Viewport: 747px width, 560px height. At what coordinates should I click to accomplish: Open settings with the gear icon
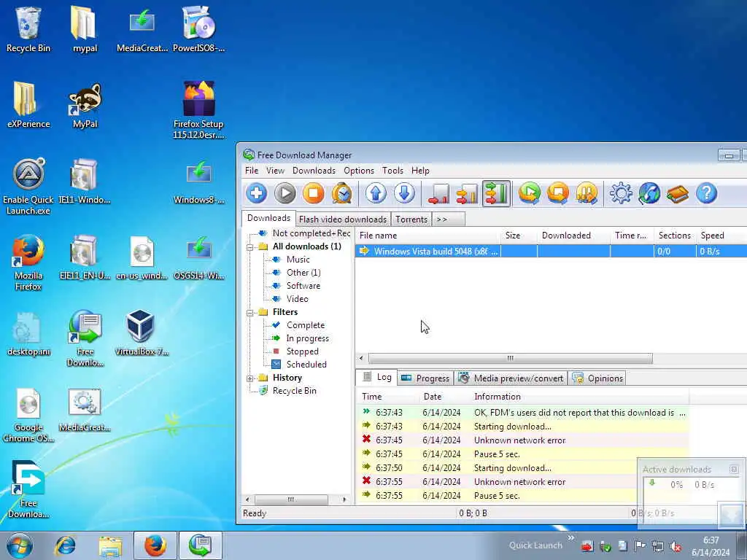click(x=621, y=193)
